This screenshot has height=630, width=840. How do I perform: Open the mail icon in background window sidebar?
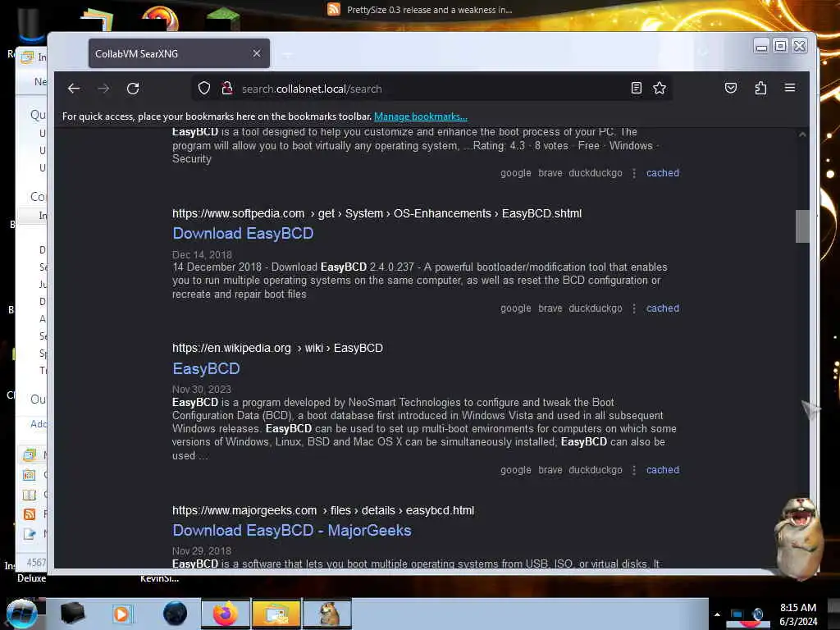30,455
